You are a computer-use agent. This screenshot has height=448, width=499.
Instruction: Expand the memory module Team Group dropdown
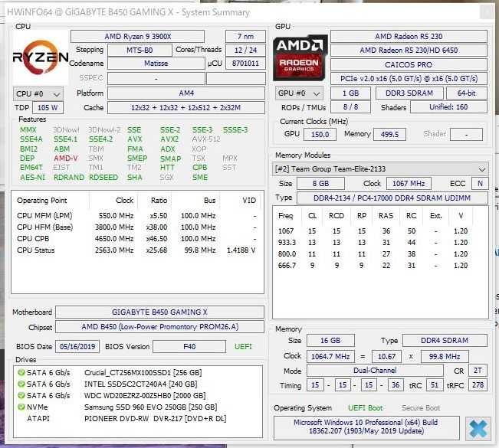click(379, 168)
